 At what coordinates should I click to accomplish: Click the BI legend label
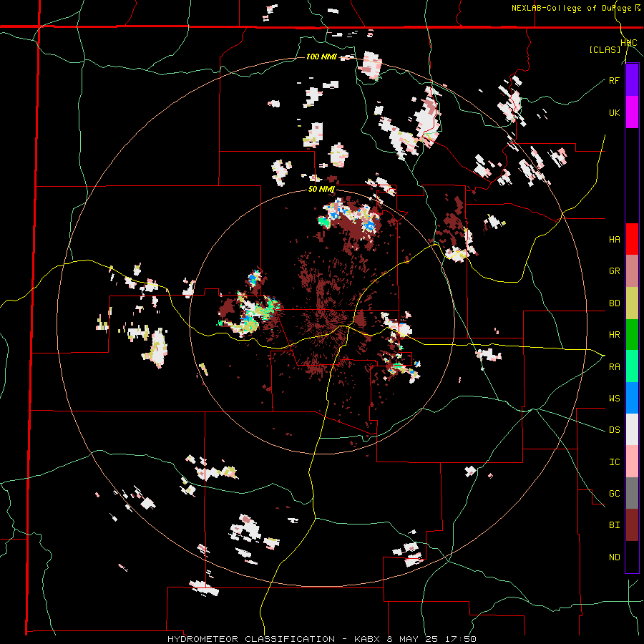614,525
